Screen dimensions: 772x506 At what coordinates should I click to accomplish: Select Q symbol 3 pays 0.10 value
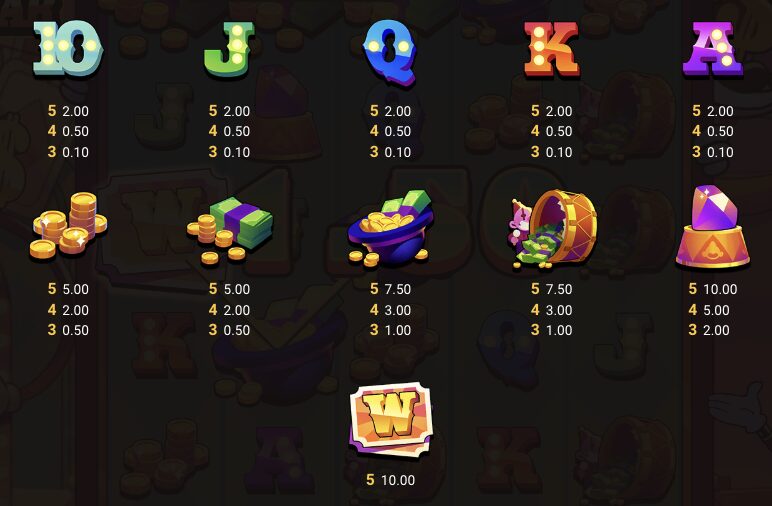click(390, 152)
